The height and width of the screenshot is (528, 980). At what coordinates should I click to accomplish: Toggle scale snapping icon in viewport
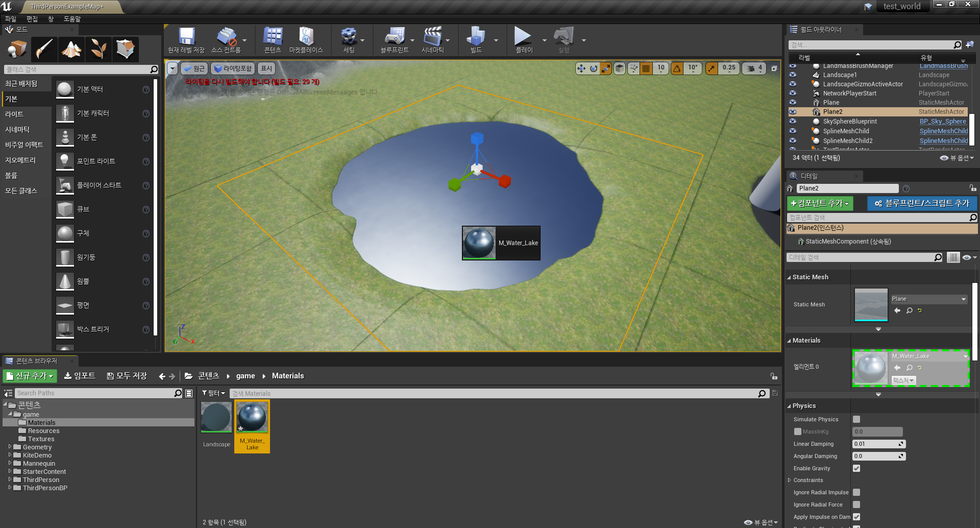[712, 68]
